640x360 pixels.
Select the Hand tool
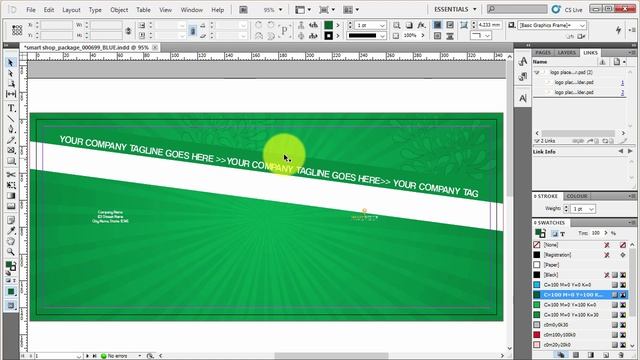[11, 241]
